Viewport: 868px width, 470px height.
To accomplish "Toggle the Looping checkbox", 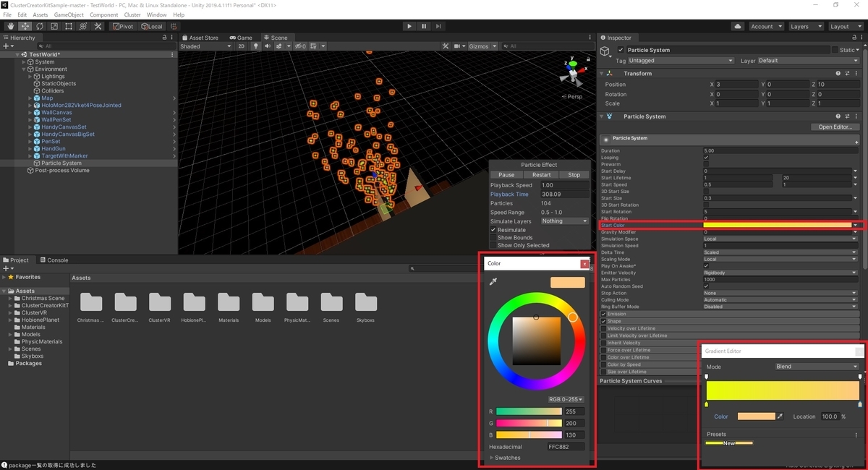I will point(706,157).
